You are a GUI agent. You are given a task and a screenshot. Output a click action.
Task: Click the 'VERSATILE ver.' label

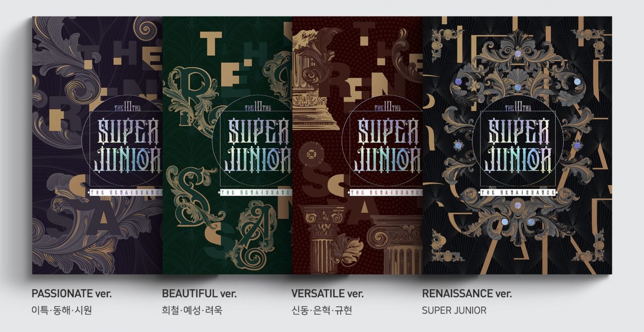click(327, 293)
